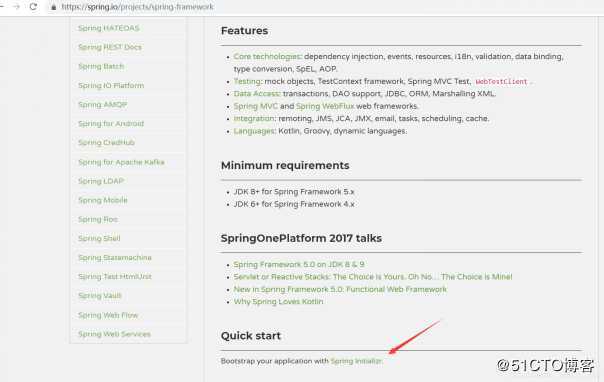Open Spring REST Docs sidebar link

tap(110, 47)
